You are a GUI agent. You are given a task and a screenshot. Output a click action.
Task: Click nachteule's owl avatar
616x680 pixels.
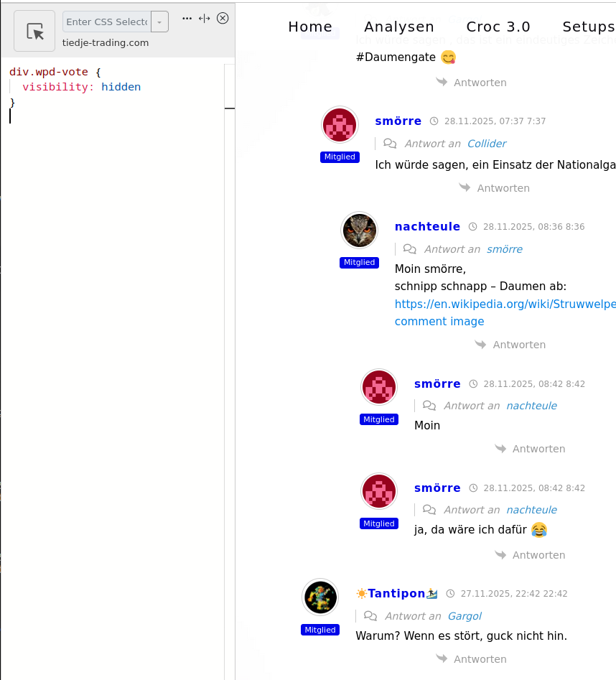[x=360, y=230]
